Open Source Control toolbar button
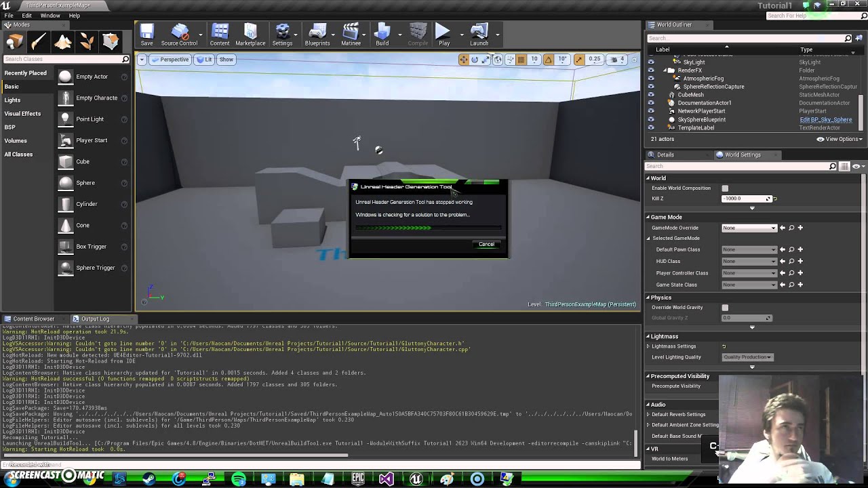The image size is (868, 488). pyautogui.click(x=179, y=35)
